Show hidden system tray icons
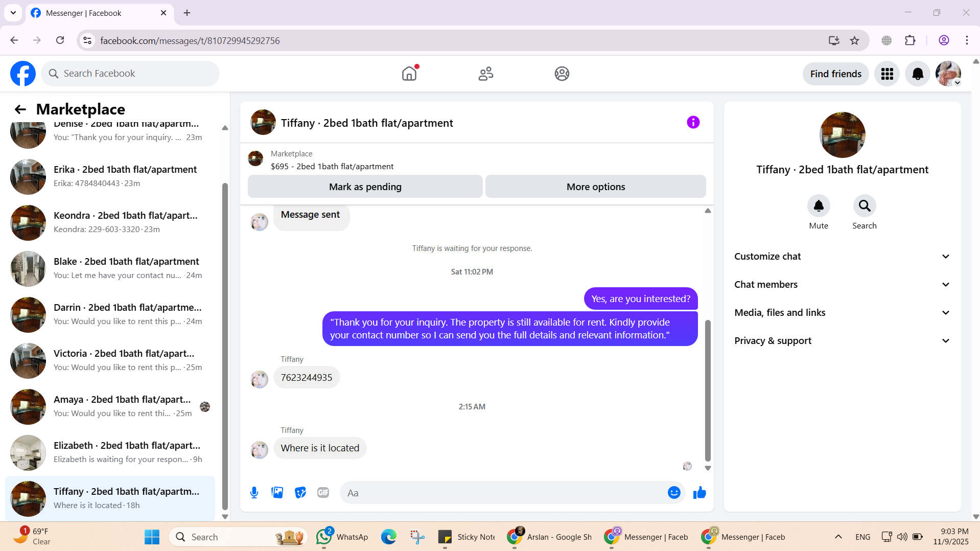 pyautogui.click(x=838, y=537)
